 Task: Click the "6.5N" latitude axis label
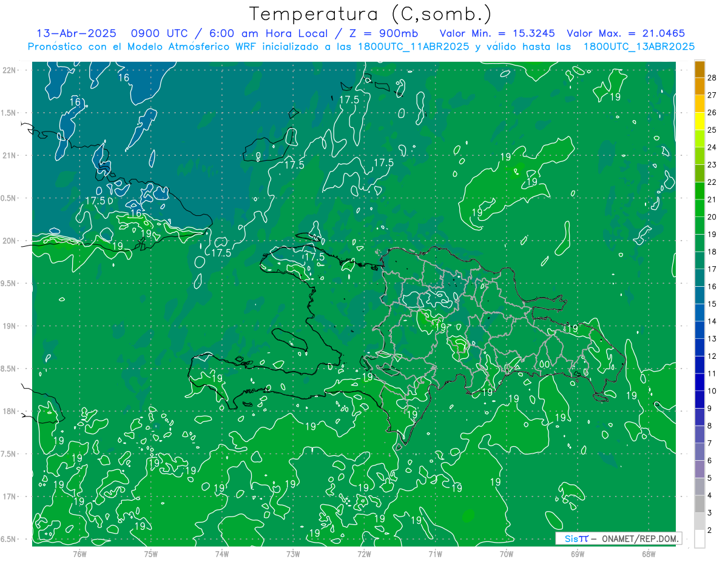pos(9,540)
